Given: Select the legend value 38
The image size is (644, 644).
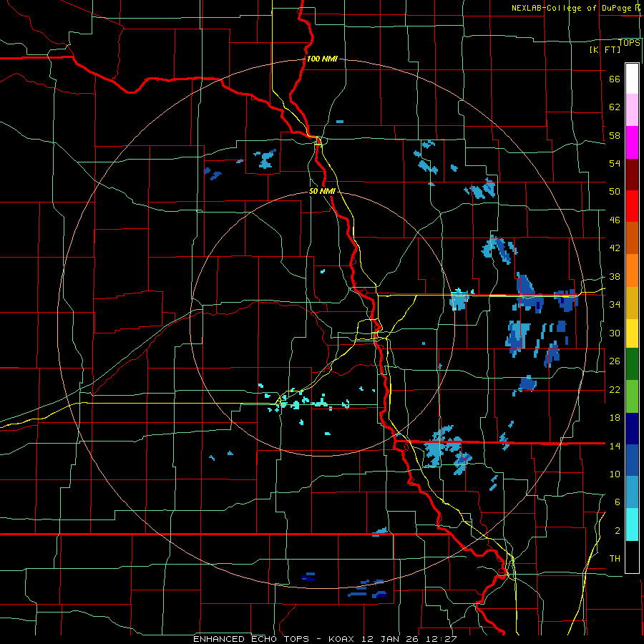Looking at the screenshot, I should click(615, 277).
